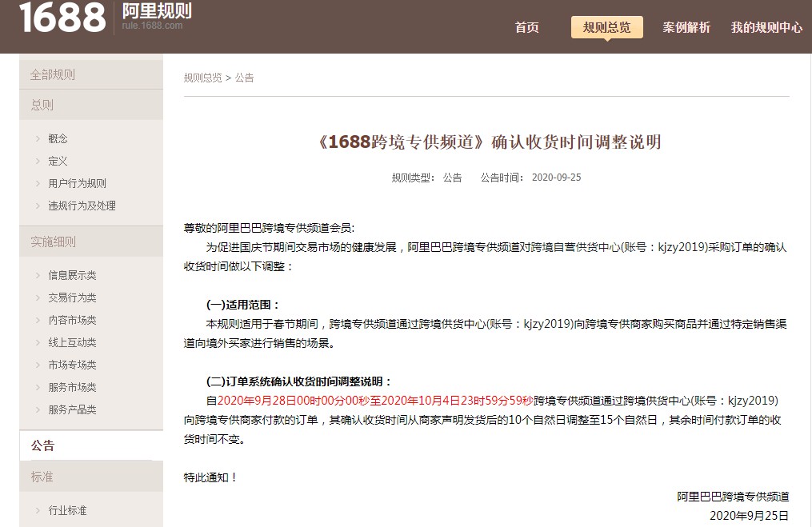This screenshot has width=812, height=527.
Task: Open the 首页 navigation tab
Action: click(526, 27)
